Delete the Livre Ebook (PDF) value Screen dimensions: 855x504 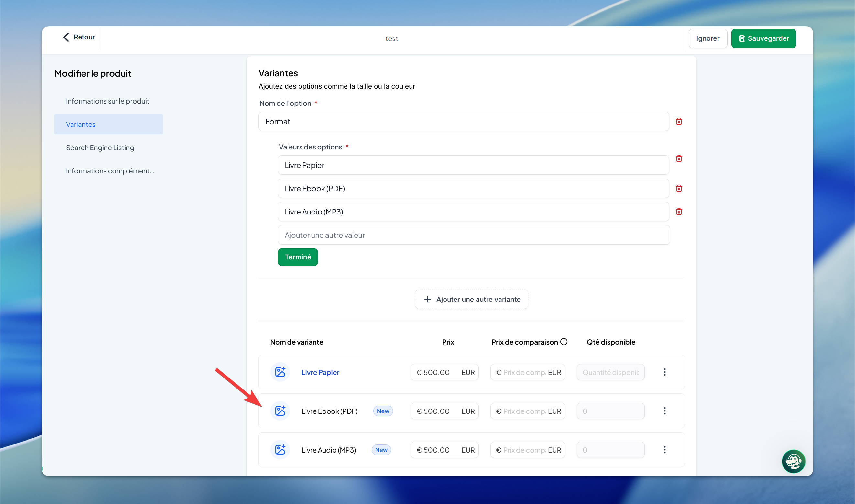pos(679,188)
